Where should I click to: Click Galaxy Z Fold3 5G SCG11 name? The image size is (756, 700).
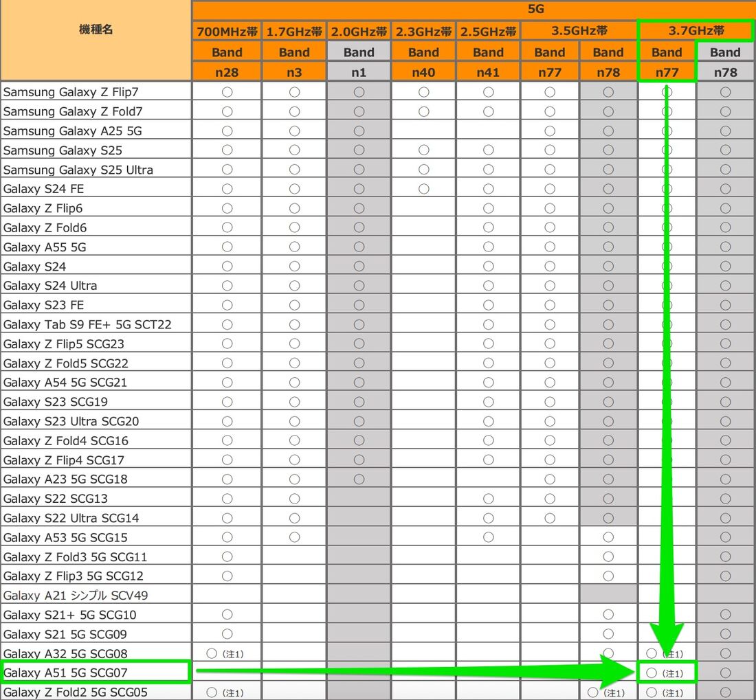75,556
